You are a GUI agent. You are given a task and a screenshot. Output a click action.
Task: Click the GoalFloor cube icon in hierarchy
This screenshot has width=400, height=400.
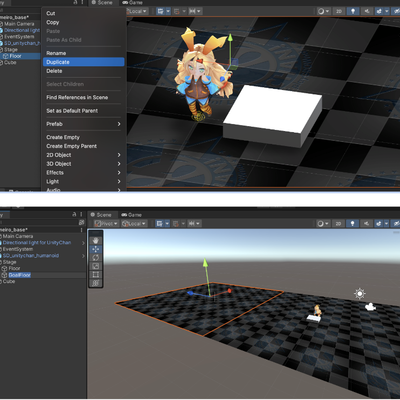[4, 275]
